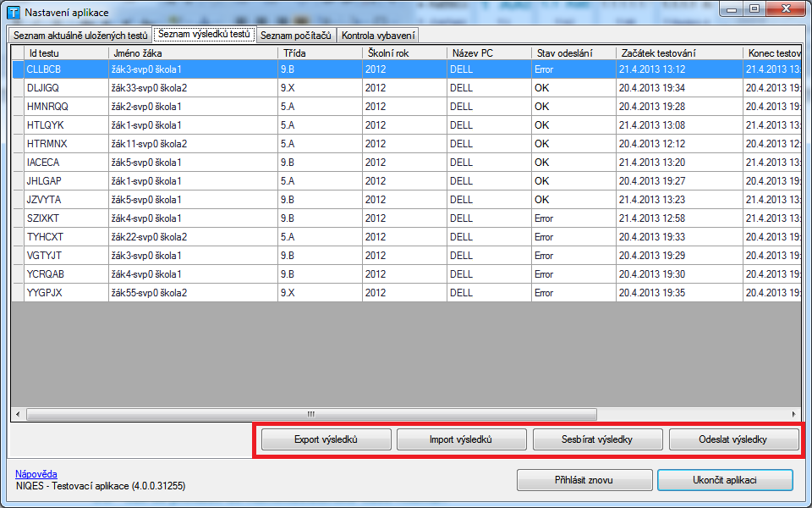812x508 pixels.
Task: Click the horizontal scrollbar thumb
Action: coord(312,414)
